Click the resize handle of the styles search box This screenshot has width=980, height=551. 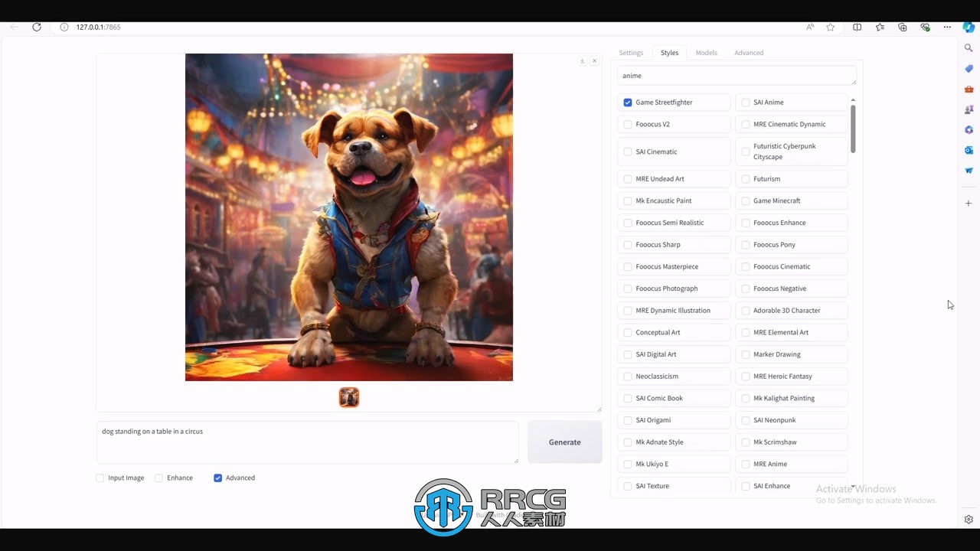(x=854, y=83)
